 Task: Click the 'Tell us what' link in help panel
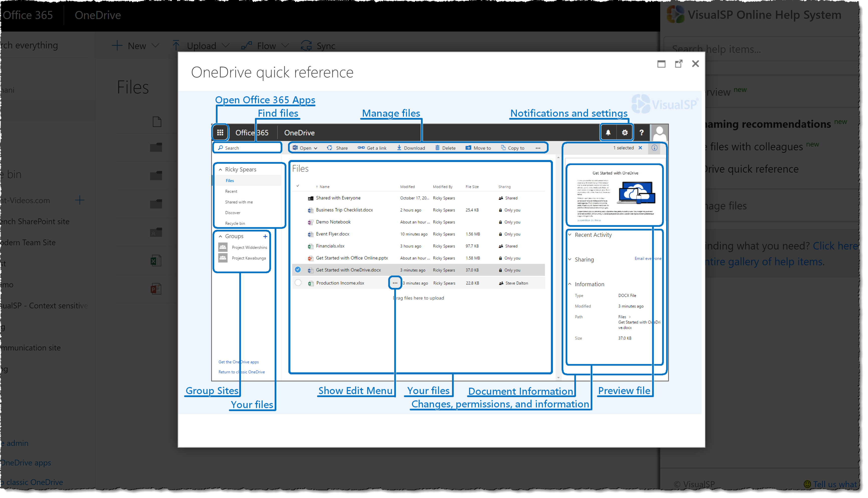[x=835, y=485]
